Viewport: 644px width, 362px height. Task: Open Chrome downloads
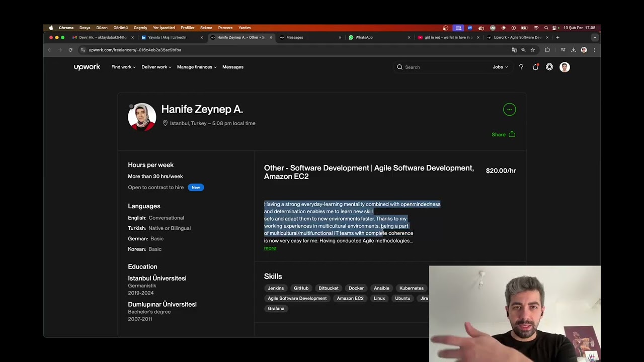point(573,50)
